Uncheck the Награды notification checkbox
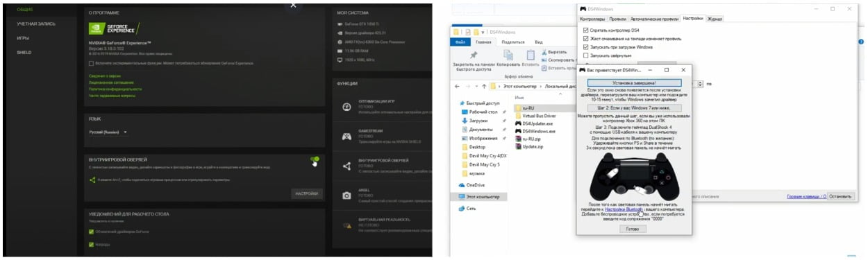Image resolution: width=868 pixels, height=260 pixels. pyautogui.click(x=92, y=244)
